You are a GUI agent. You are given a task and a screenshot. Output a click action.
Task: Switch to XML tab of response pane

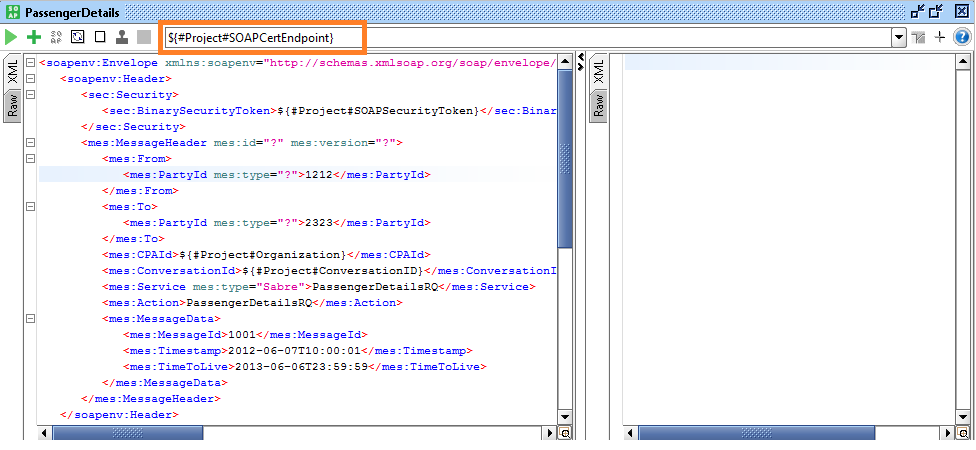pos(598,71)
